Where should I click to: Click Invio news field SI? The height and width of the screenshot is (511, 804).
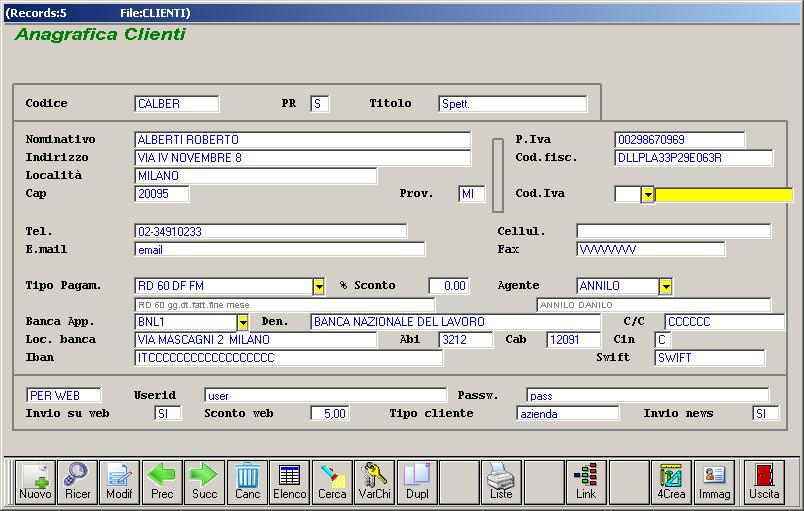click(766, 413)
